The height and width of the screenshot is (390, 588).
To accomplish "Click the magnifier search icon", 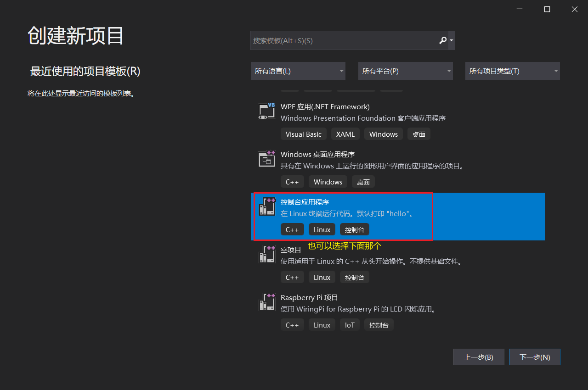I will (443, 40).
